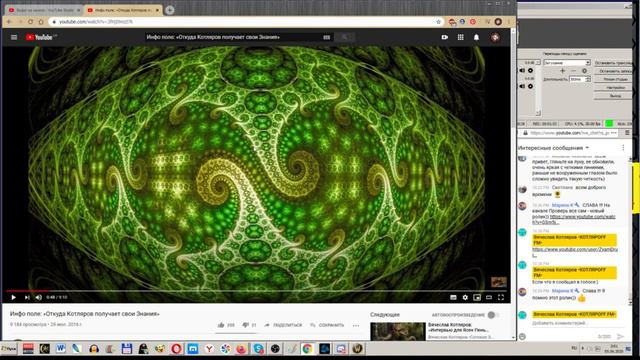Enter fullscreen video mode
This screenshot has height=360, width=640.
point(501,298)
